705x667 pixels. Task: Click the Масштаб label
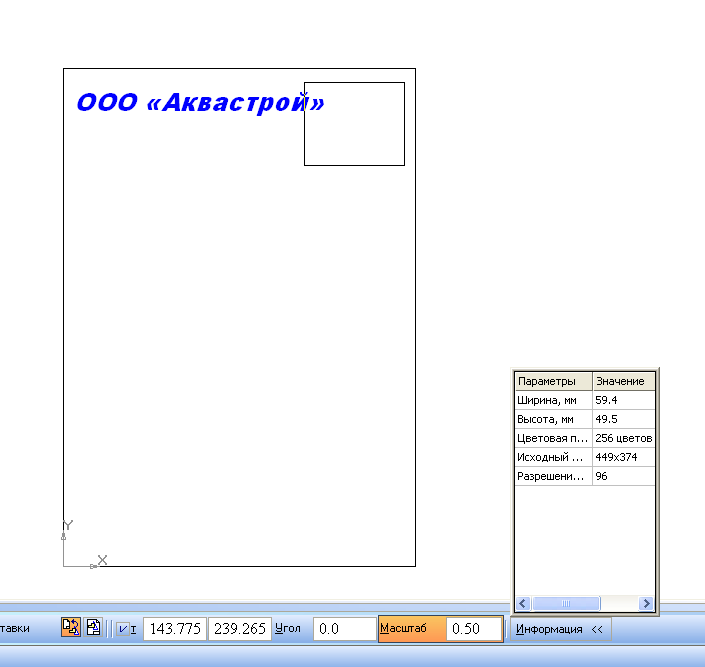point(403,628)
